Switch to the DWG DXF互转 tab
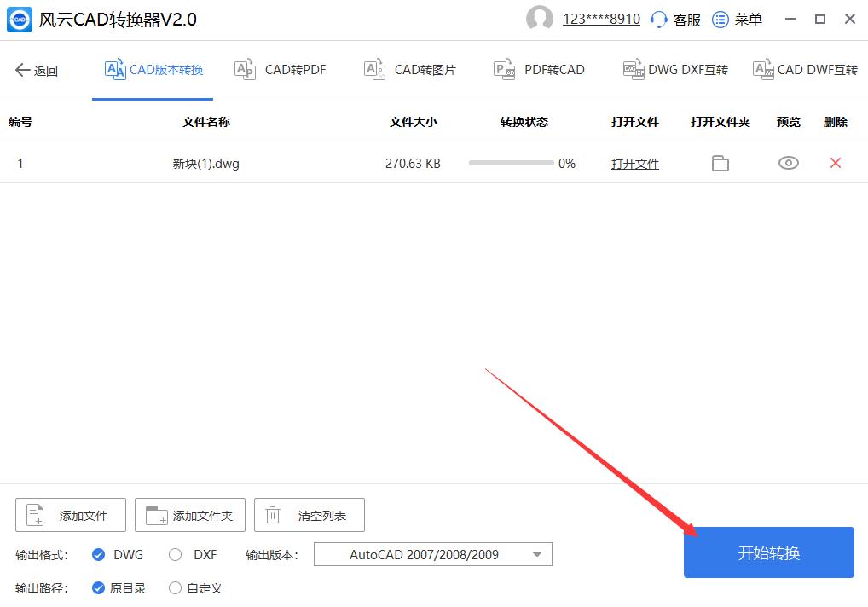 [x=674, y=69]
